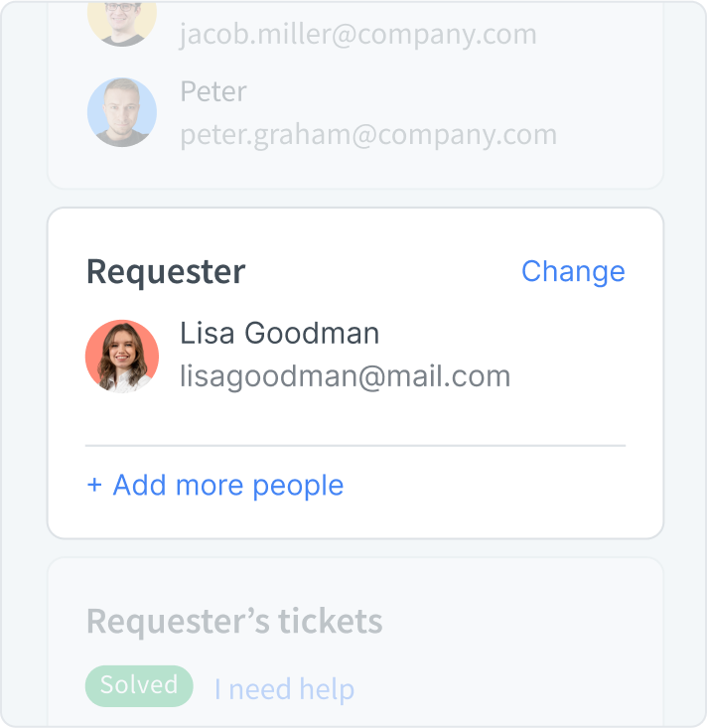Screen dimensions: 707x728
Task: Click the Requester's tickets heading
Action: click(234, 621)
